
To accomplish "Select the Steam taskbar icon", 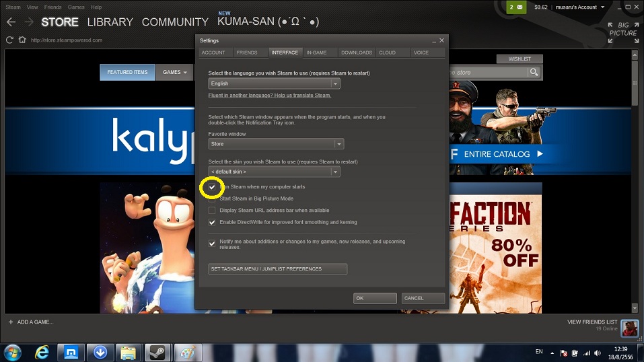I will click(157, 353).
